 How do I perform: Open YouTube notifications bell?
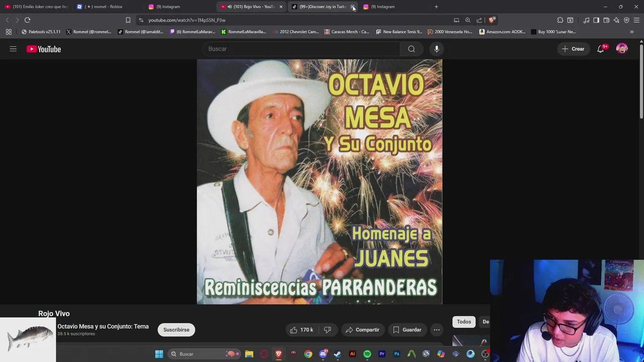tap(601, 49)
